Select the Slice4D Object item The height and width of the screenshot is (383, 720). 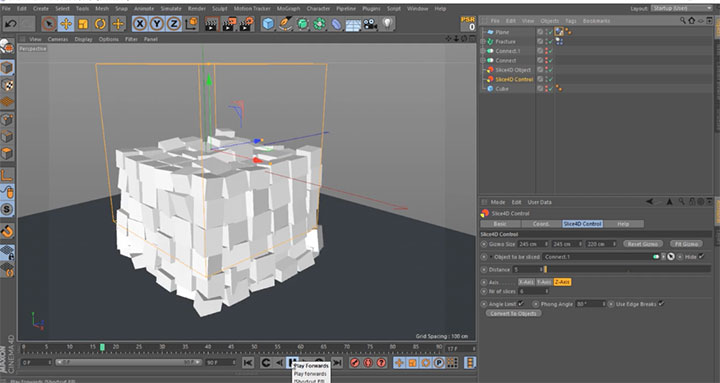[513, 70]
